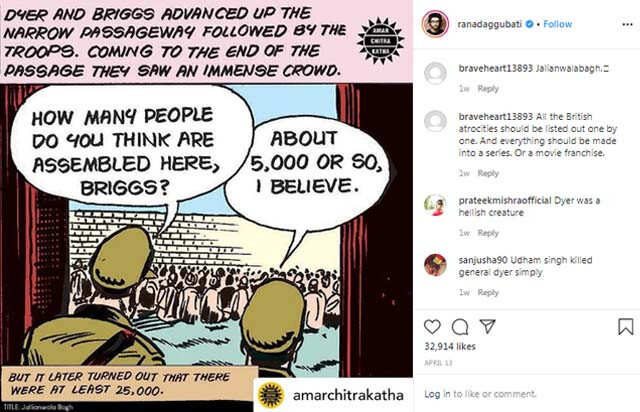This screenshot has height=412, width=640.
Task: Share the post via paper plane icon
Action: point(487,326)
